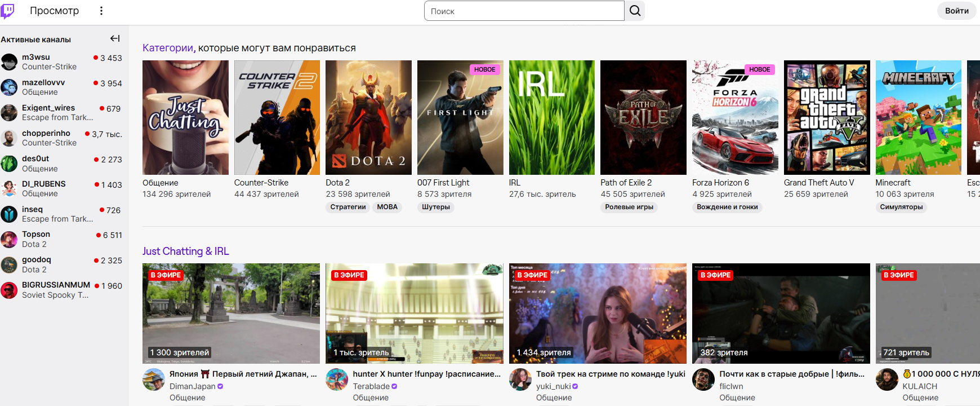Open Dota 2 category cover

pos(369,117)
